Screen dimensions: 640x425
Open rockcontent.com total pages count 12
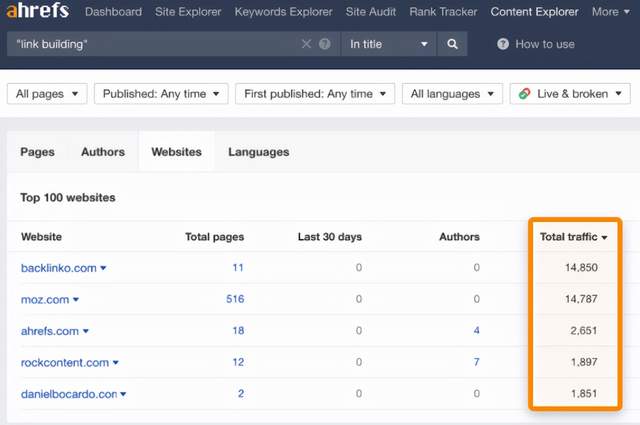tap(238, 362)
